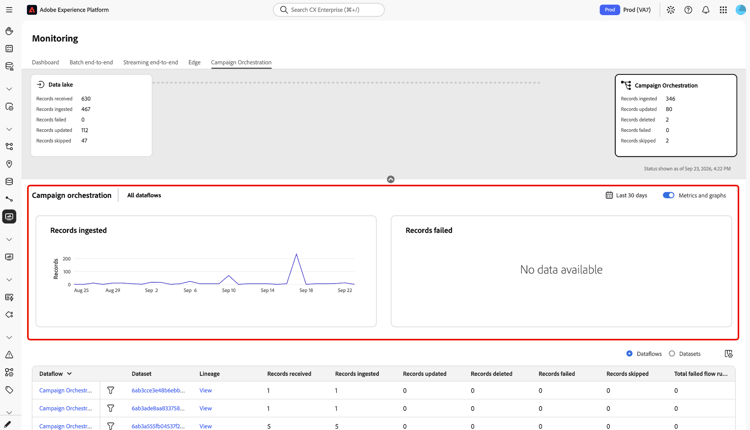Open the alert triangle sidebar icon

[9, 355]
